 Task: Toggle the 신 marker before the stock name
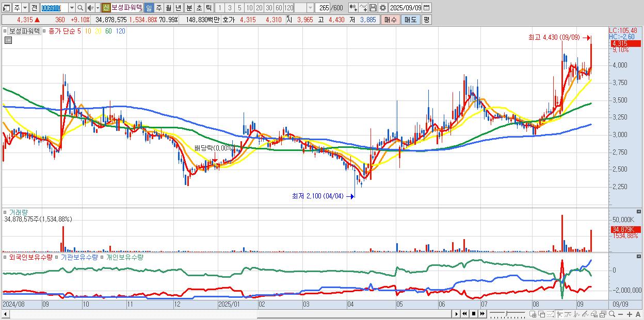[x=106, y=8]
